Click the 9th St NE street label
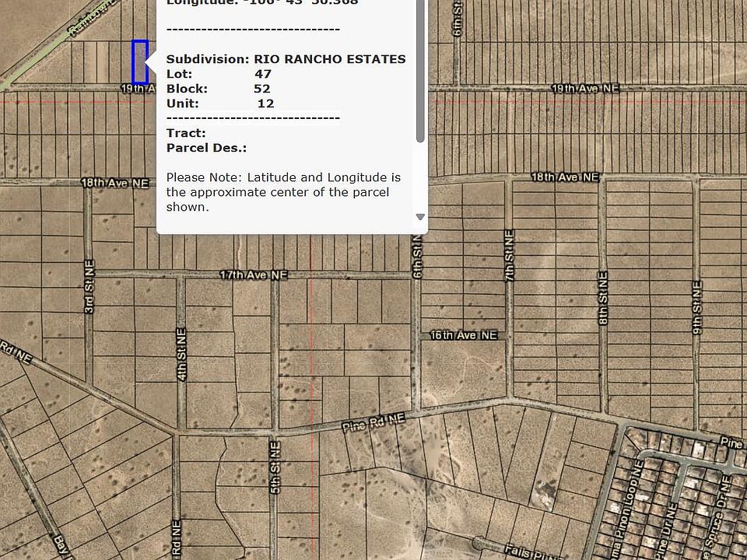Viewport: 747px width, 560px height. click(697, 308)
